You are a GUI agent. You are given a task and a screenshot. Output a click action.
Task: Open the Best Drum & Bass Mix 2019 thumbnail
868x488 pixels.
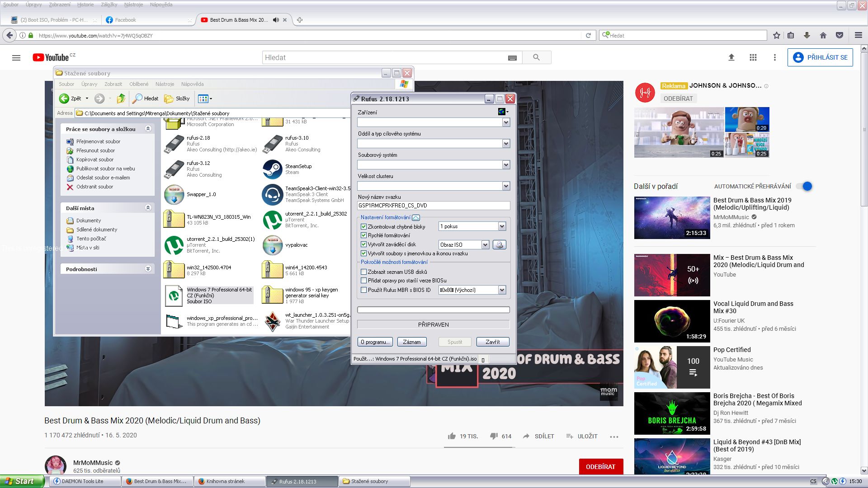pos(672,218)
